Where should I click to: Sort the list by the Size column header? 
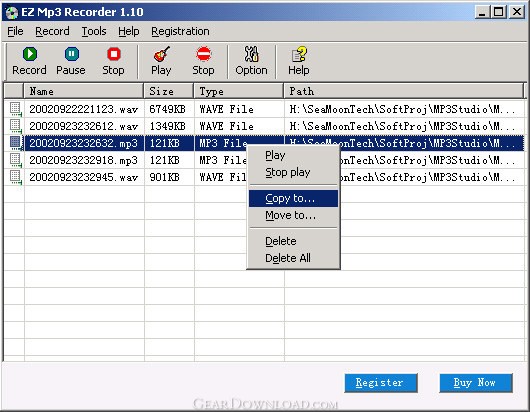pos(169,91)
